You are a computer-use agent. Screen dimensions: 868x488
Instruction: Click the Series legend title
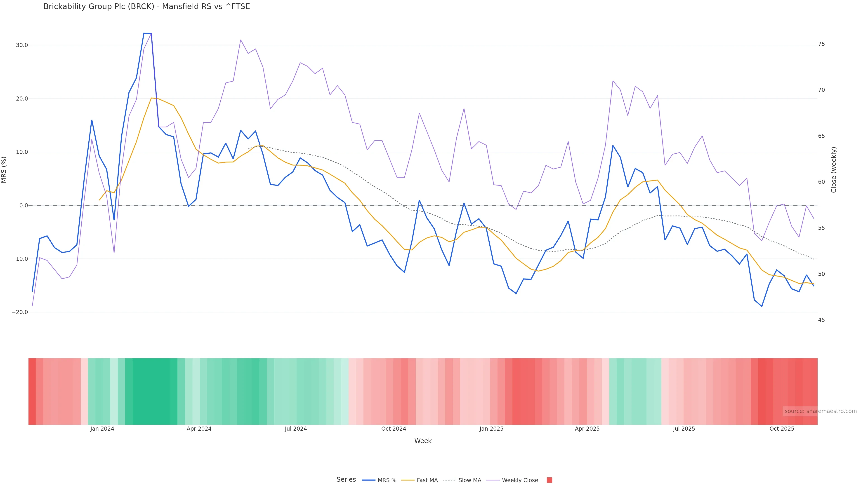coord(346,480)
